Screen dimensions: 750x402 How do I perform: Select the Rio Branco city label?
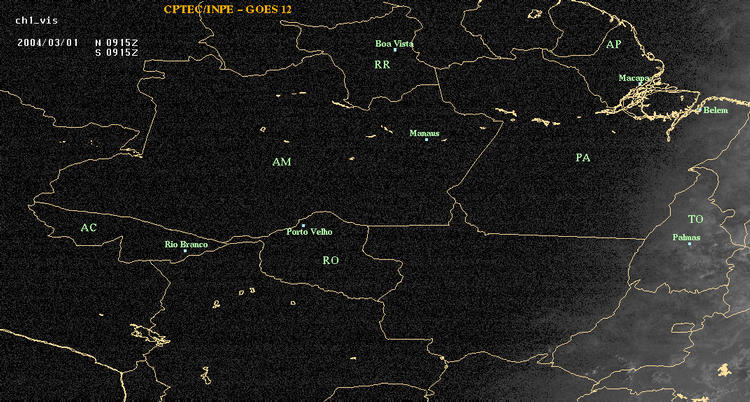187,245
